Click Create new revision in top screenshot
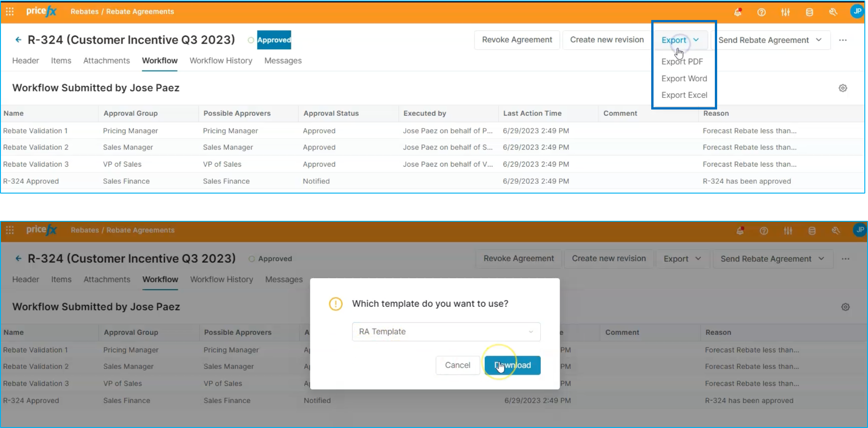 pos(607,40)
